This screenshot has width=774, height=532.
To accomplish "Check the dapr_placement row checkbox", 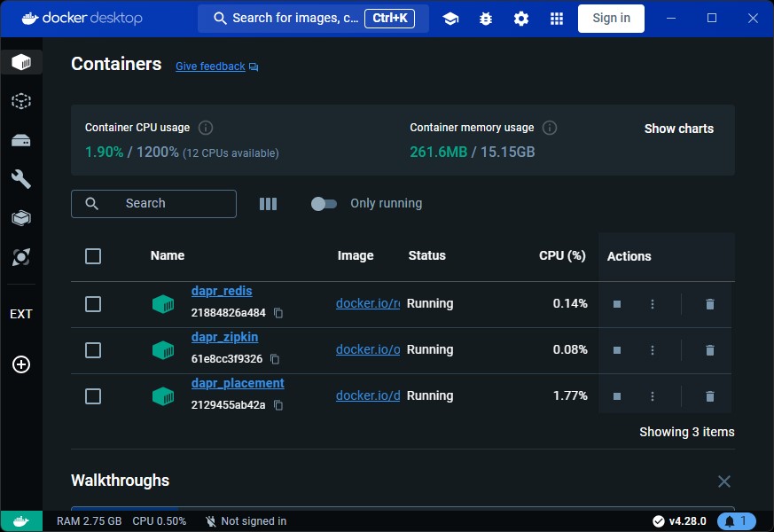I will click(93, 396).
